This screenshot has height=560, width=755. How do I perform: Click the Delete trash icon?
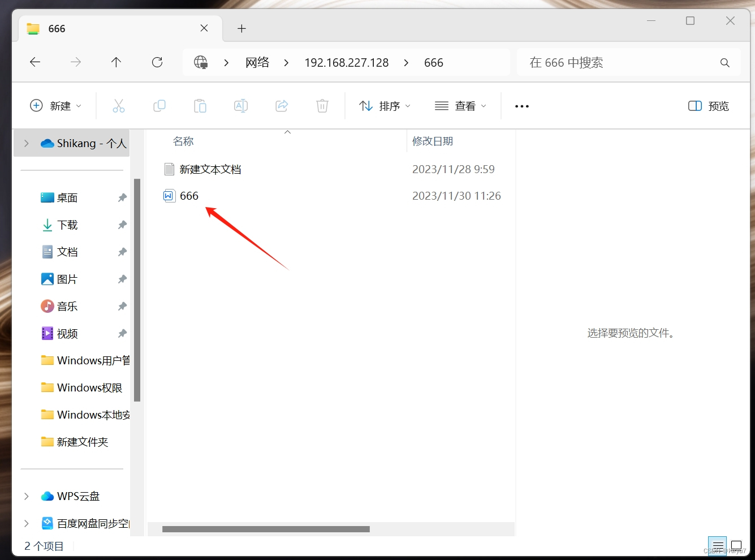(x=322, y=106)
